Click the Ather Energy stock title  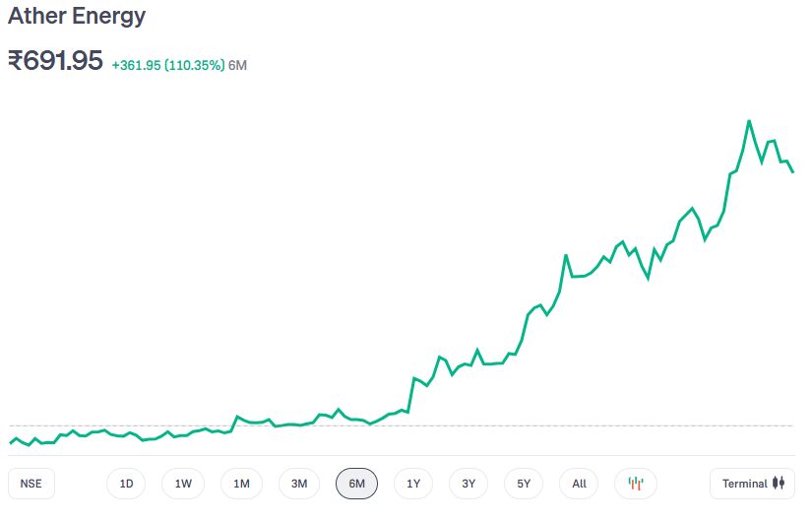[x=77, y=17]
